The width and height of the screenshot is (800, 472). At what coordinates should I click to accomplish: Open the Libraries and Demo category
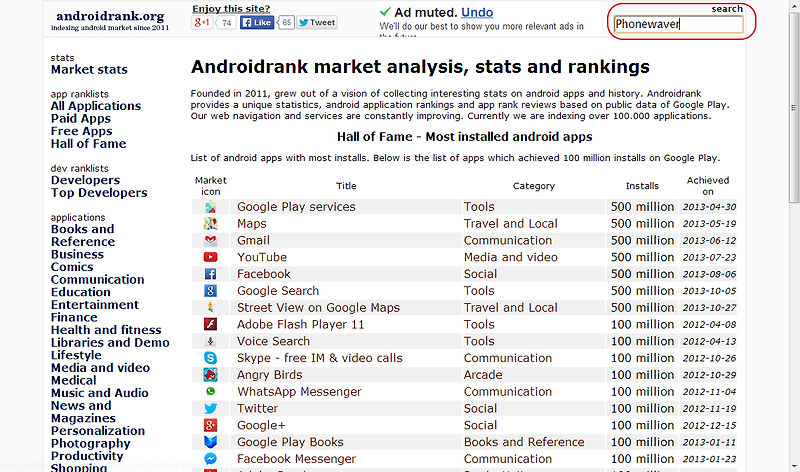[x=110, y=342]
